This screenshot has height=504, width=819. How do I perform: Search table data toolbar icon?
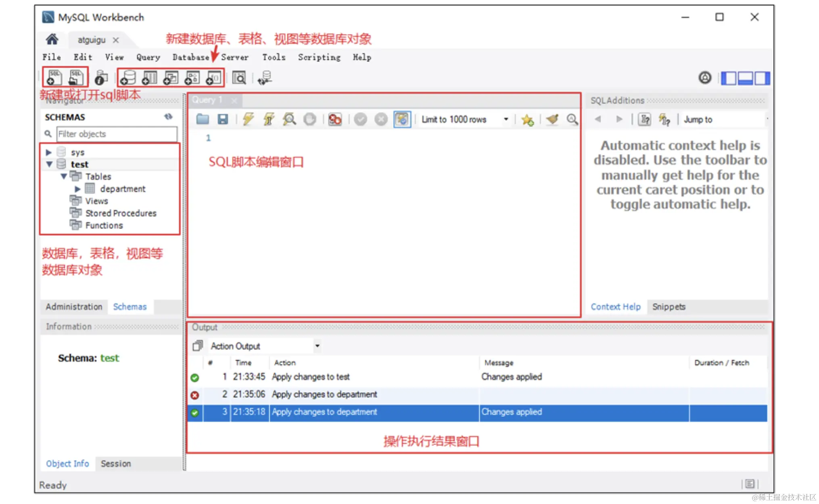[x=239, y=78]
